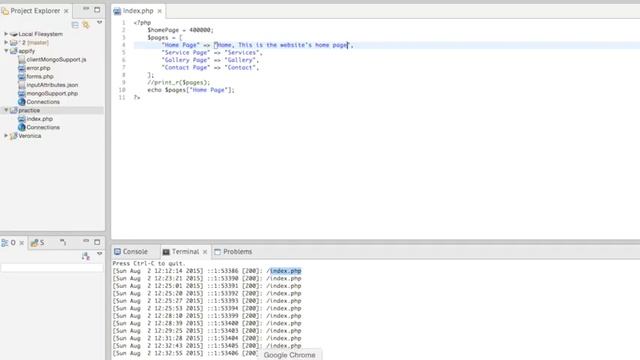Close the index.php editor tab
Image resolution: width=640 pixels, height=360 pixels.
[160, 11]
